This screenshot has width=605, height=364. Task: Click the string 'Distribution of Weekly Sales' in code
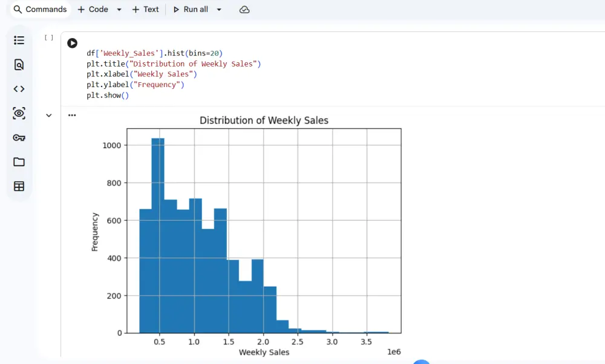click(194, 63)
